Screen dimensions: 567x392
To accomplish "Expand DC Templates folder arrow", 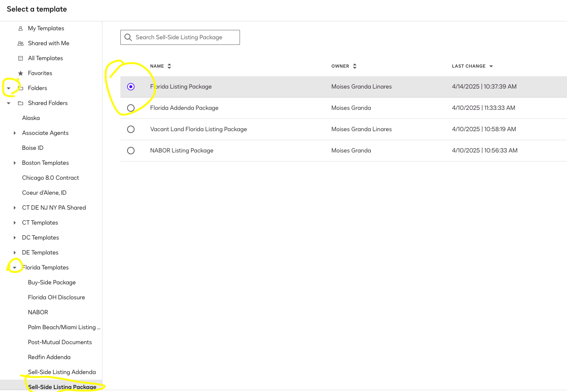I will click(15, 238).
